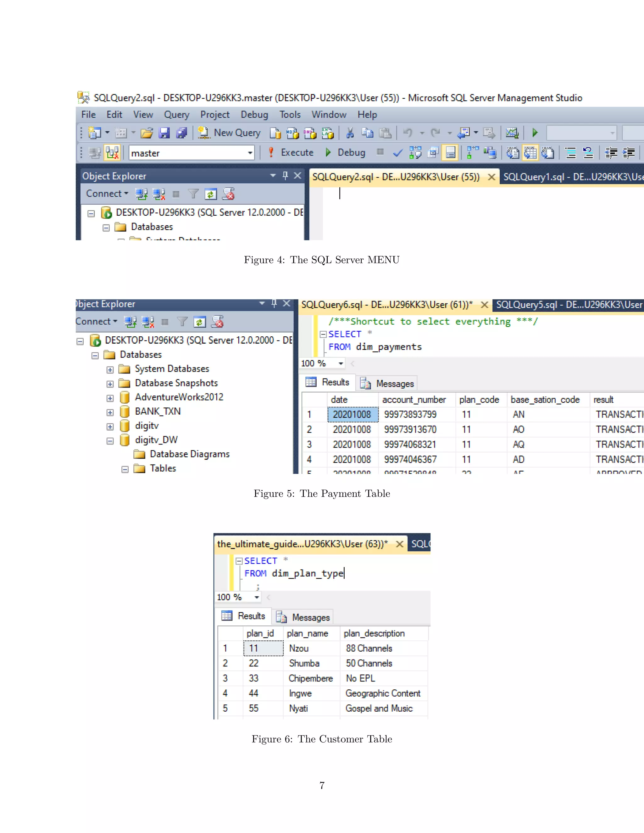Open the Tools menu
The width and height of the screenshot is (644, 833).
[x=290, y=115]
